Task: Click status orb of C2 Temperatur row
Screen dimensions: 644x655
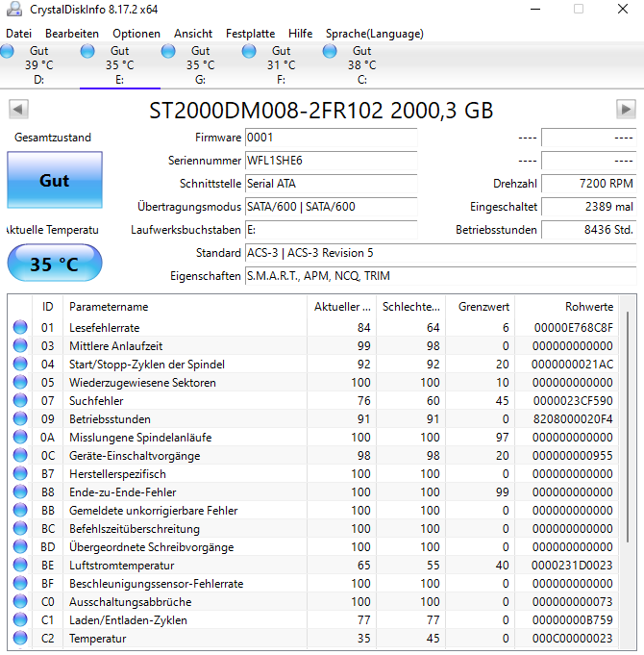Action: click(20, 638)
